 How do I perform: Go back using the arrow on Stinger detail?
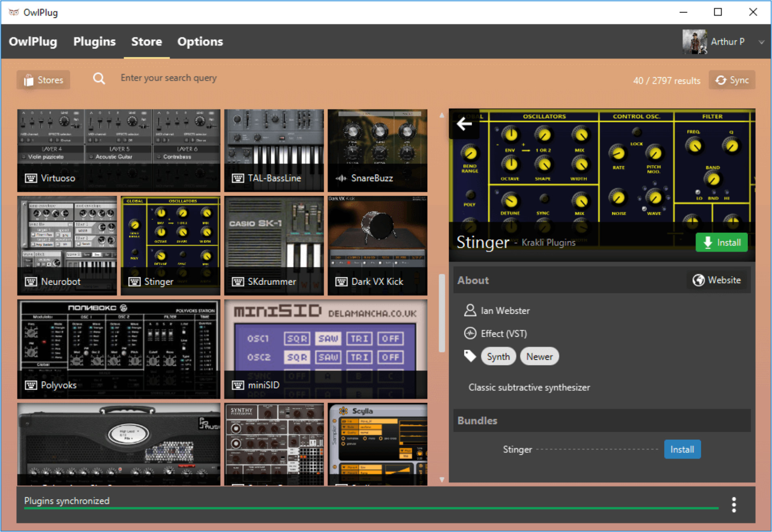[464, 124]
